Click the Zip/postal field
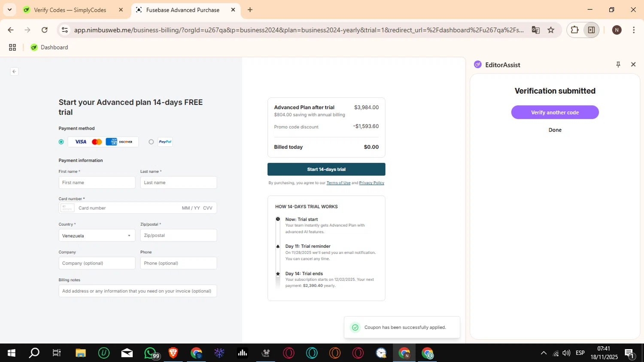The height and width of the screenshot is (362, 644). coord(179,235)
